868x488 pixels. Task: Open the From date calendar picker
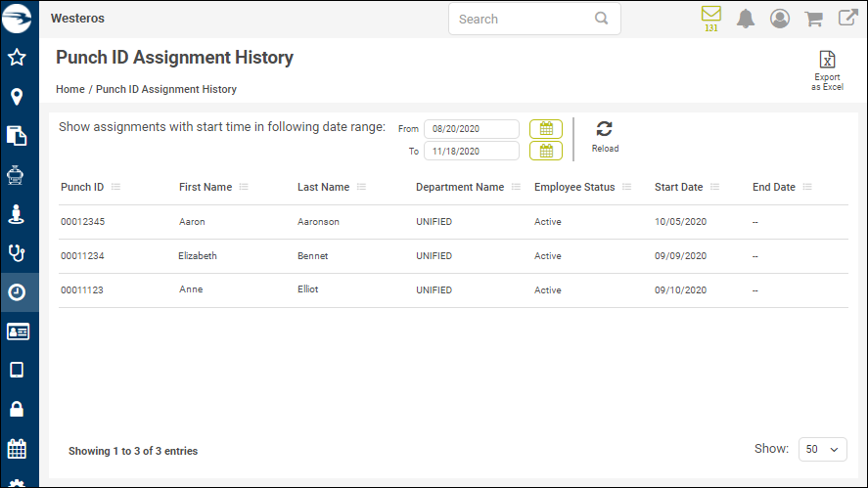point(546,129)
